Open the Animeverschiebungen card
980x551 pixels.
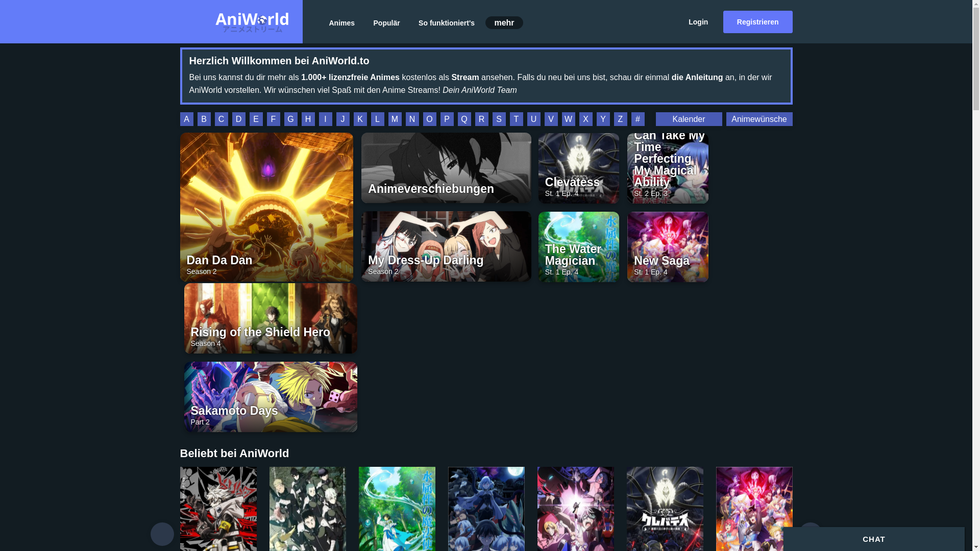(x=446, y=168)
